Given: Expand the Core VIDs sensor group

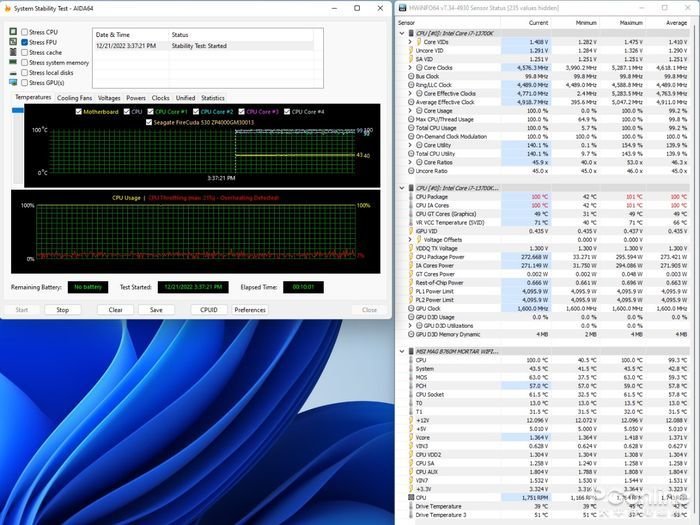Looking at the screenshot, I should [410, 42].
